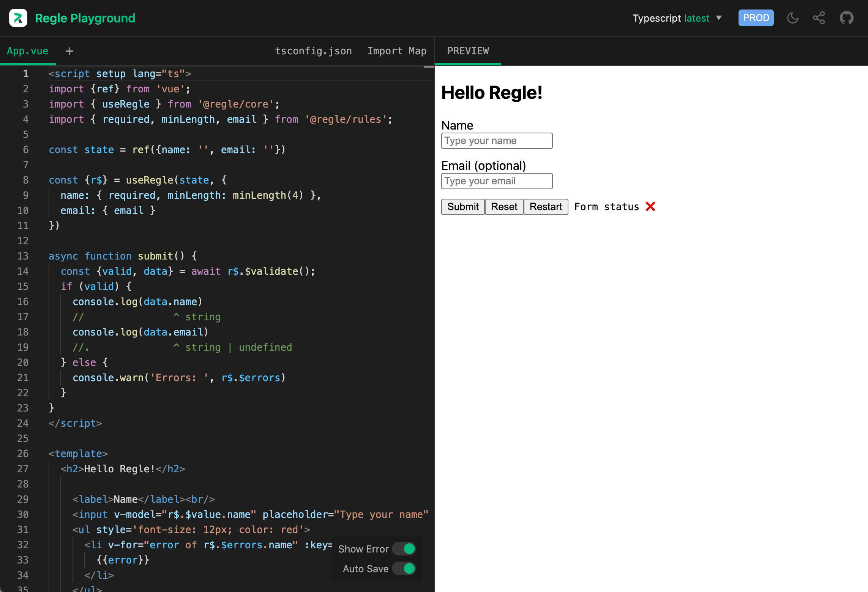The image size is (868, 592).
Task: Click 'useRegle' on line 3
Action: pyautogui.click(x=126, y=104)
